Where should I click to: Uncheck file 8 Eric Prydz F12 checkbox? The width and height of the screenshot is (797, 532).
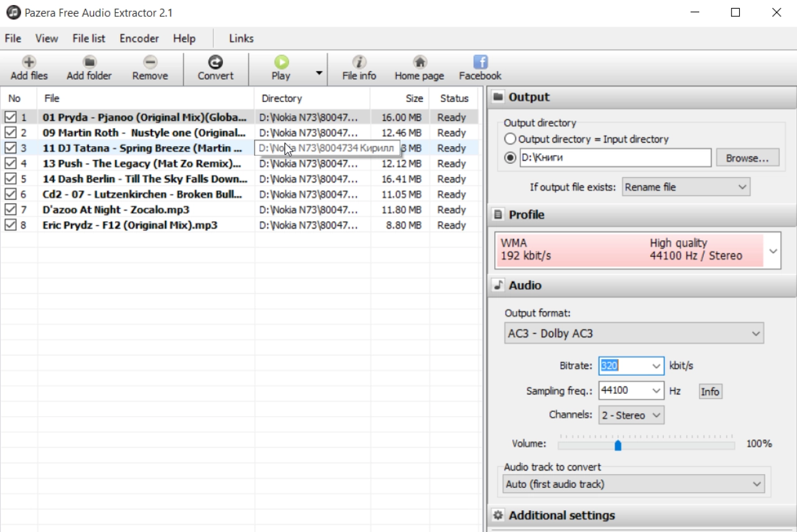10,225
